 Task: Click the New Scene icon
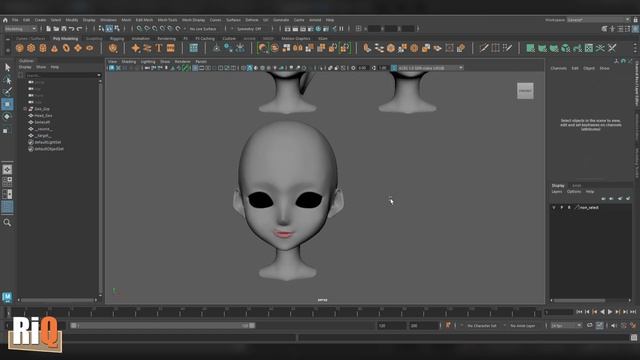[x=48, y=29]
